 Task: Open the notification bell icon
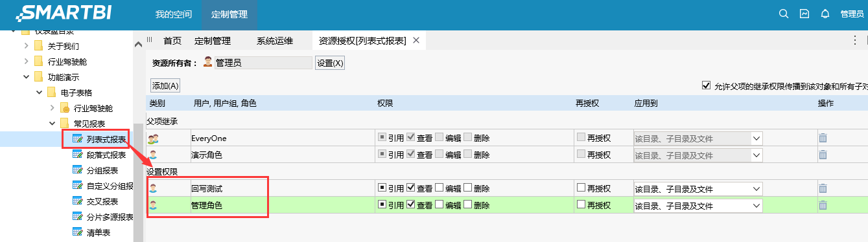point(825,14)
